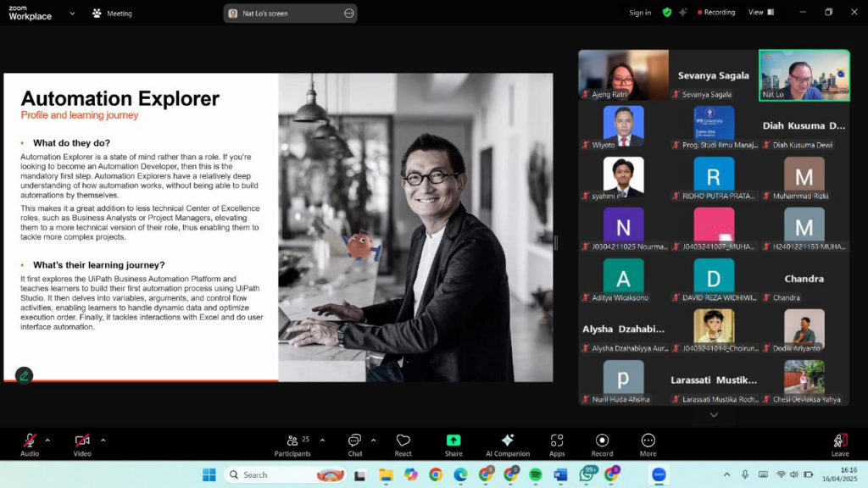The image size is (868, 488).
Task: Open the Windows Start menu
Action: (209, 474)
